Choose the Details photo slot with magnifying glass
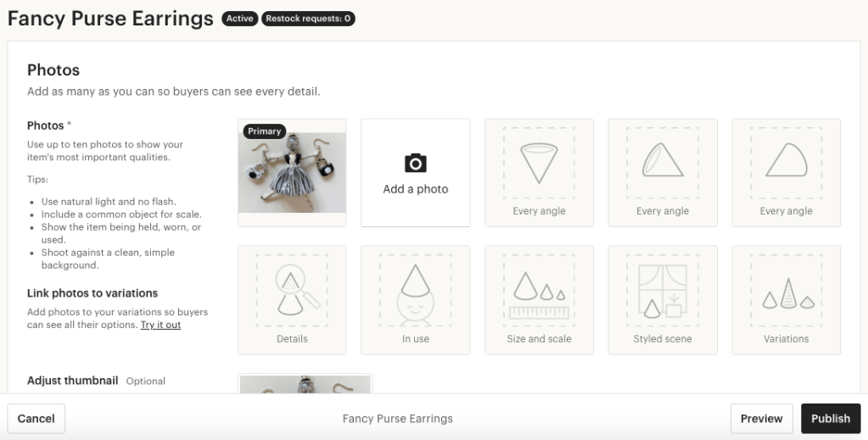 coord(292,299)
